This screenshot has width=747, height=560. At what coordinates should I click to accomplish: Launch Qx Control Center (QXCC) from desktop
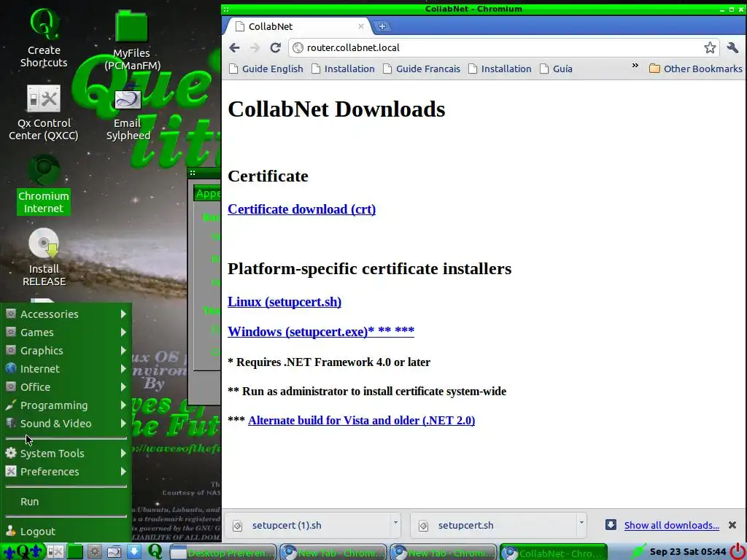(43, 113)
